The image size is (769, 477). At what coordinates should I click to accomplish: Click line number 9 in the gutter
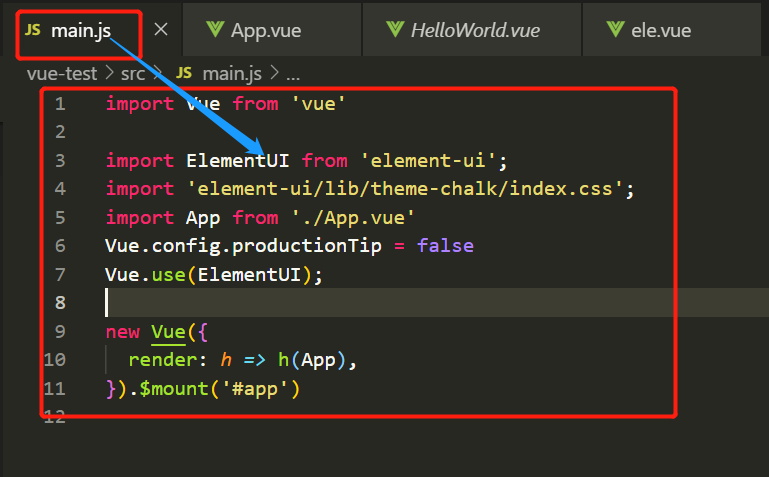point(60,332)
